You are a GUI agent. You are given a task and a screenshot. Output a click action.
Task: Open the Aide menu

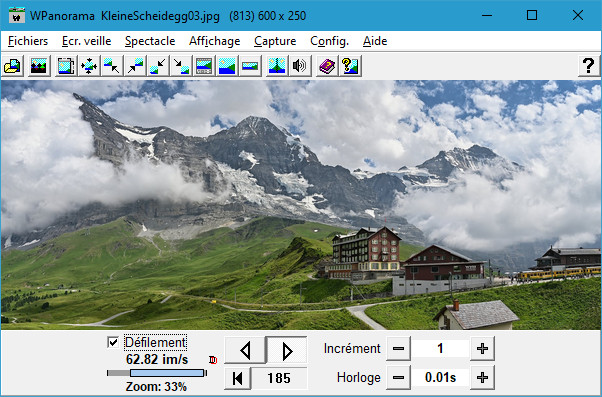[375, 41]
